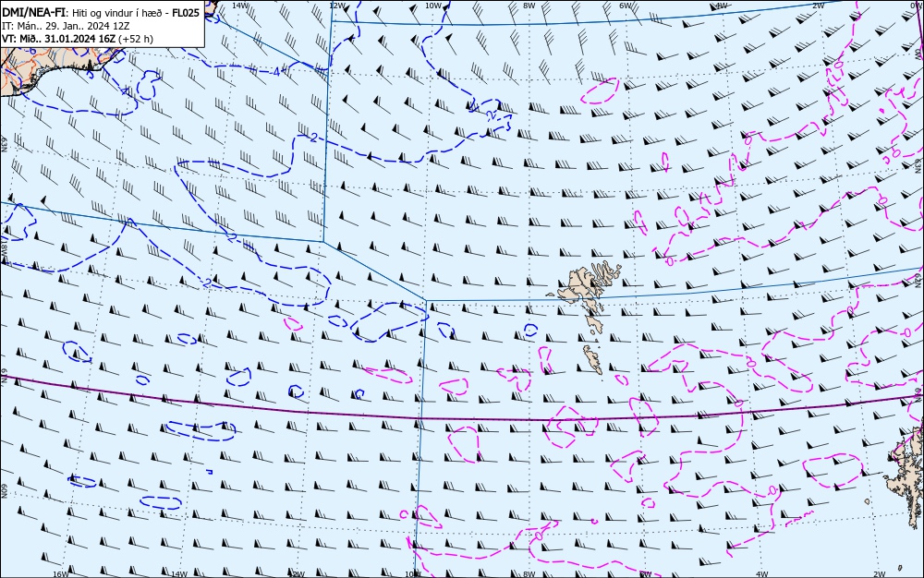Image resolution: width=924 pixels, height=578 pixels.
Task: Click the 14W longitude label on bottom edge
Action: (x=178, y=574)
